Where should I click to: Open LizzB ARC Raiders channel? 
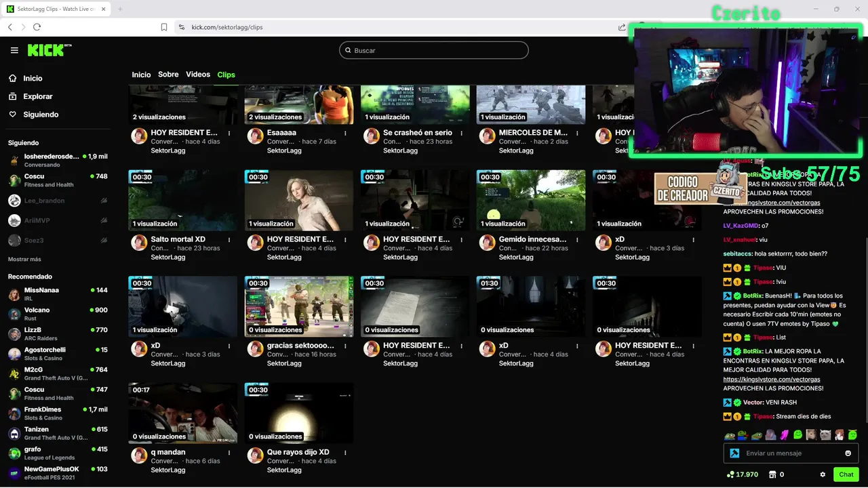(x=58, y=334)
